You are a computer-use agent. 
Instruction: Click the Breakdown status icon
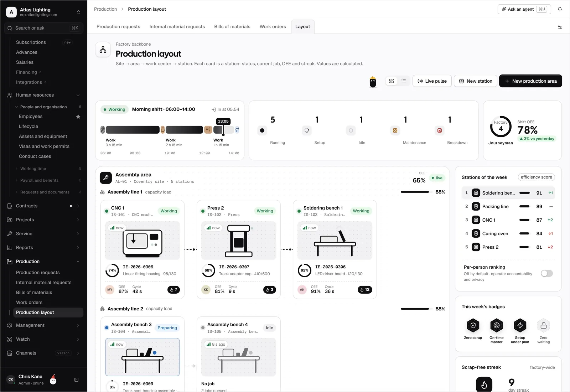click(x=440, y=130)
